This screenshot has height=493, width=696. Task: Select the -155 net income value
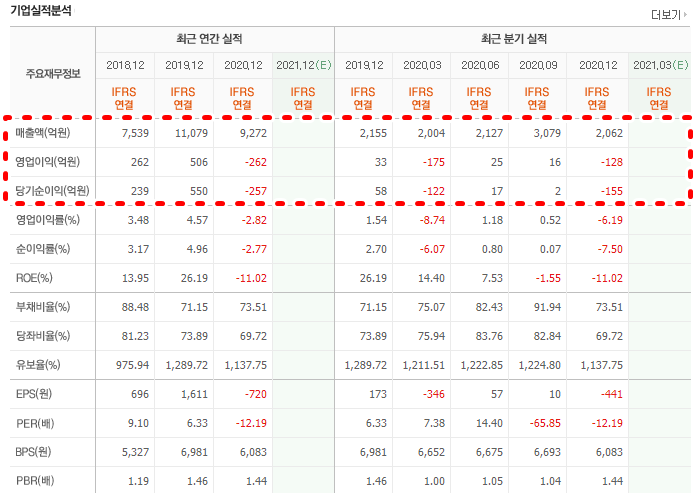tap(612, 191)
